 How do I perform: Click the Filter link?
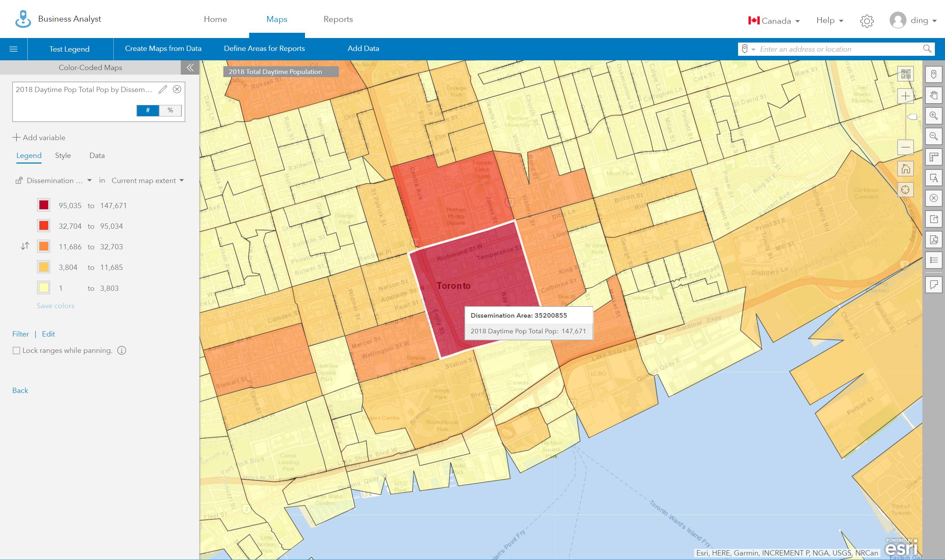tap(20, 334)
